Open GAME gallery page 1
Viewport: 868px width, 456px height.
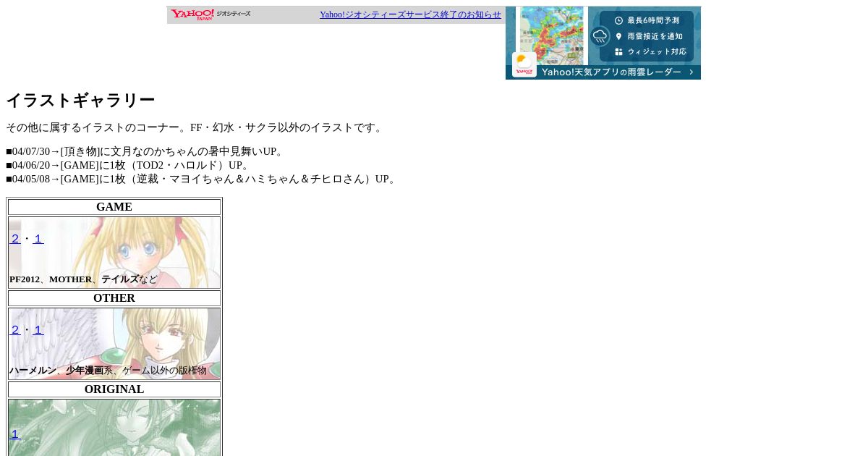point(38,239)
